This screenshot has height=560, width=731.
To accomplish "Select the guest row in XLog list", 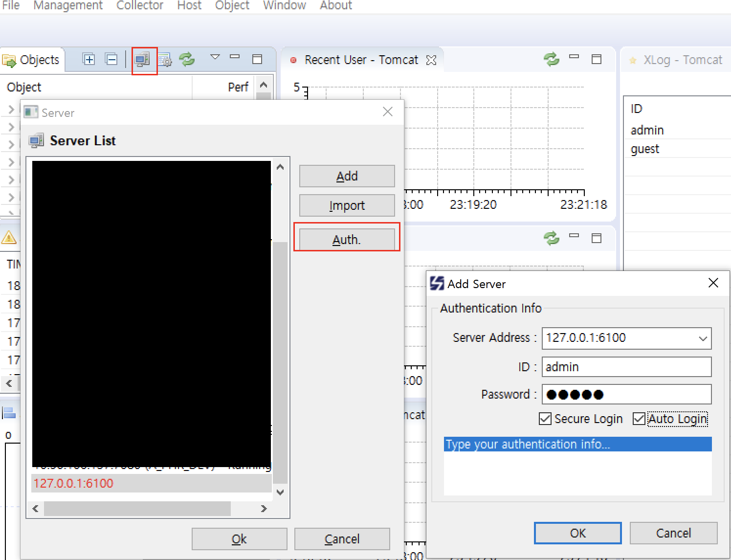I will tap(678, 149).
